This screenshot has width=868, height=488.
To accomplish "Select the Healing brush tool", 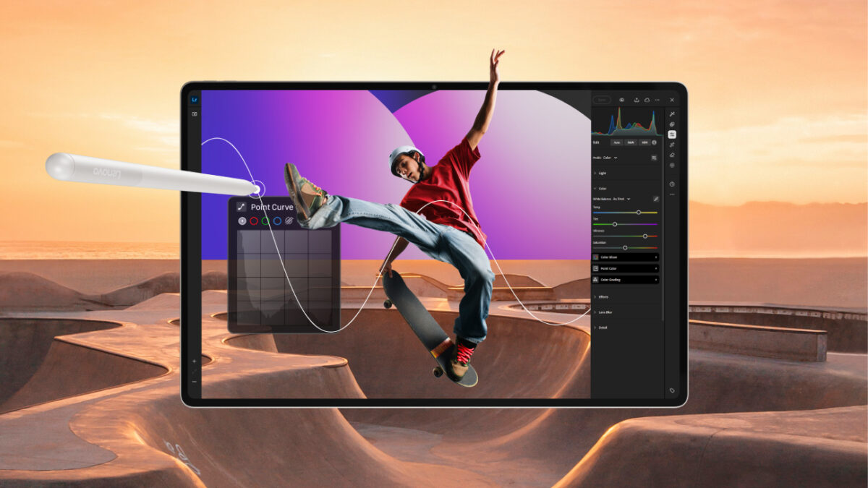I will point(672,145).
